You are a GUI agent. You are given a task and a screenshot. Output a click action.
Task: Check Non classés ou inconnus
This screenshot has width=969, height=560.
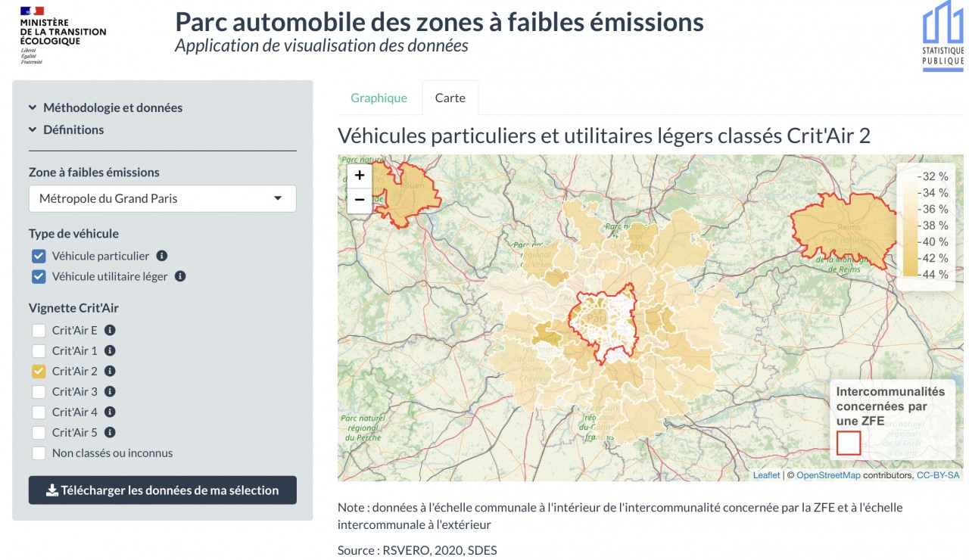click(x=39, y=453)
